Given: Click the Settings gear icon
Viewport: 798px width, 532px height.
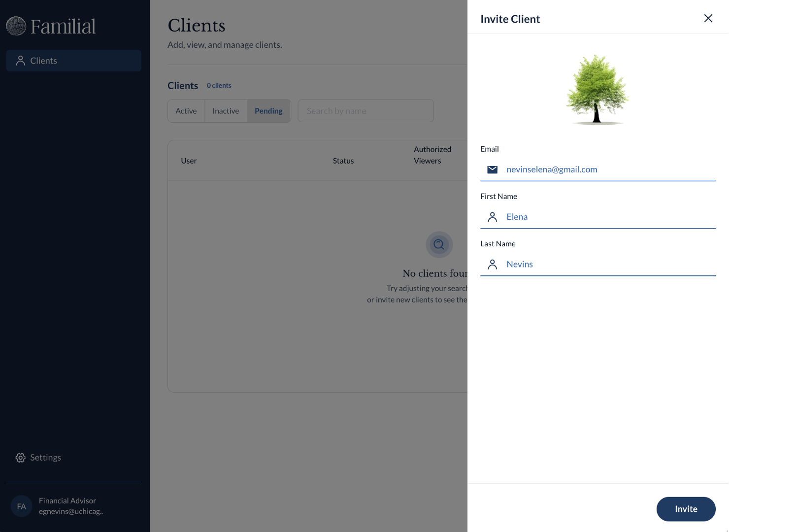Looking at the screenshot, I should pos(20,458).
